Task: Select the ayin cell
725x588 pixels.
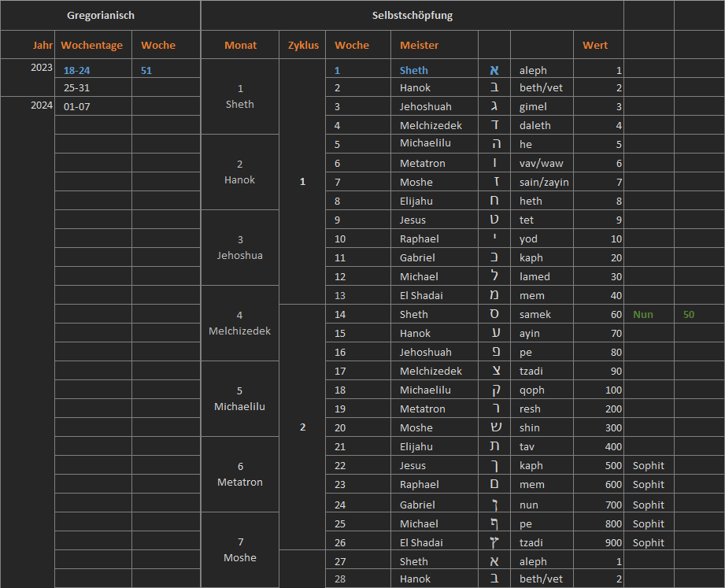Action: pyautogui.click(x=542, y=333)
